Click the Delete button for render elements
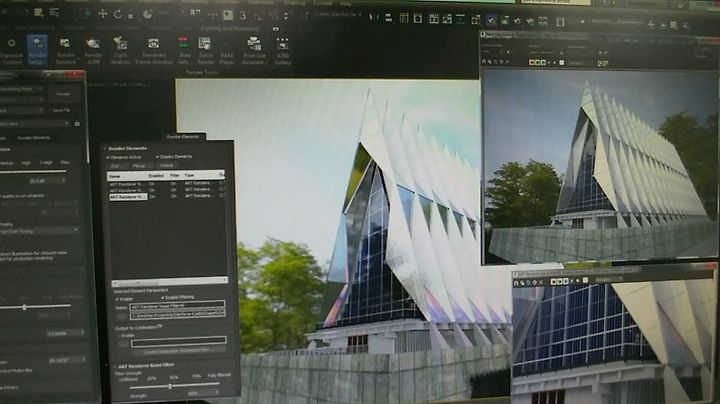 167,165
